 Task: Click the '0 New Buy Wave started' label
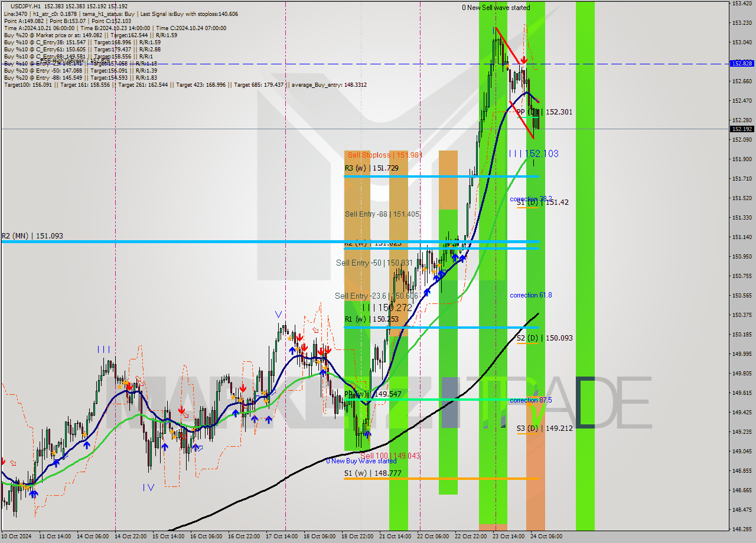coord(361,461)
